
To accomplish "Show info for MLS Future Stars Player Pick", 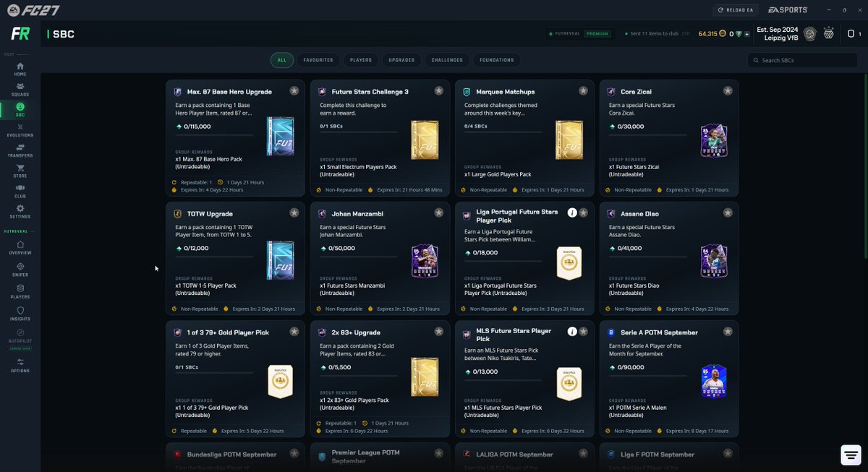I will tap(572, 332).
